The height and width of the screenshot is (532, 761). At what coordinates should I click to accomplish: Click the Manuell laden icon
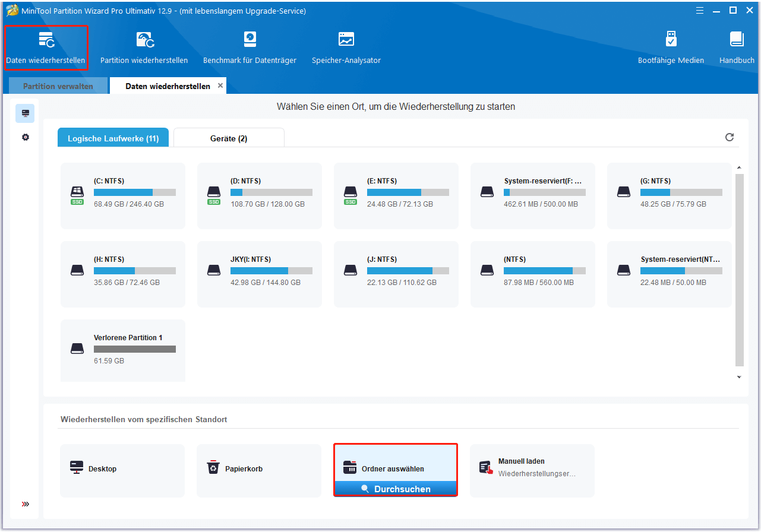[x=487, y=467]
